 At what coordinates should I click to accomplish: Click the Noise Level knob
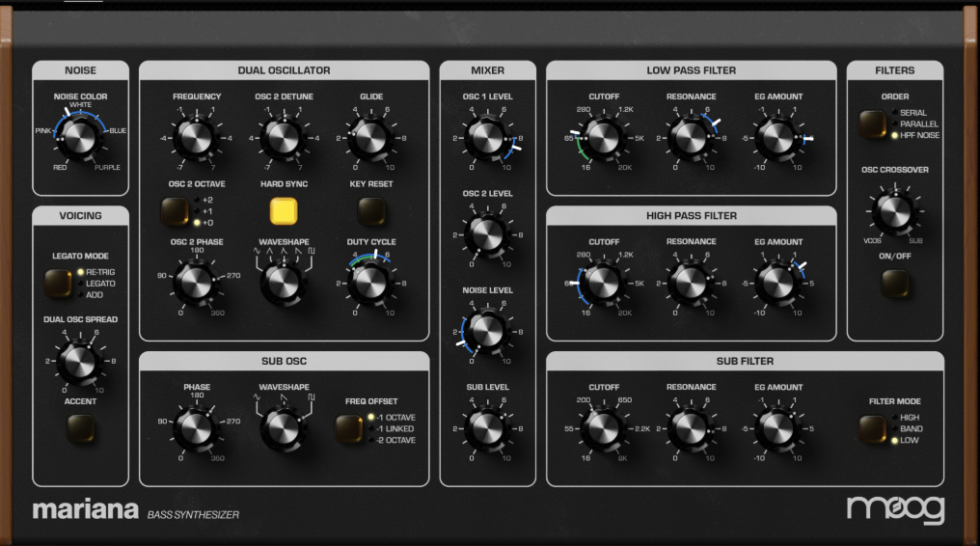point(487,332)
